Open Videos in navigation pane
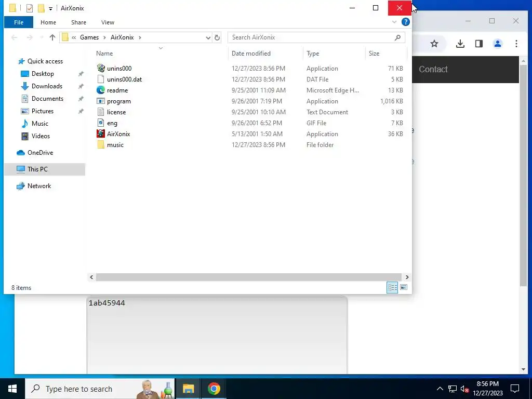 point(41,136)
